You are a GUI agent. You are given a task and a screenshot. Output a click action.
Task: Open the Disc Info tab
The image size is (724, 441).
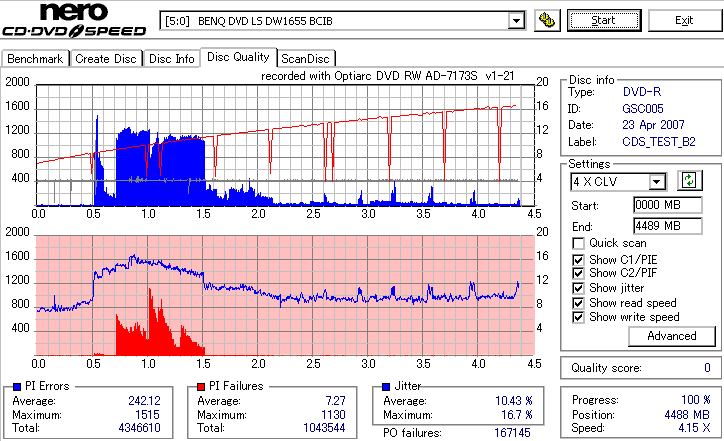point(172,59)
